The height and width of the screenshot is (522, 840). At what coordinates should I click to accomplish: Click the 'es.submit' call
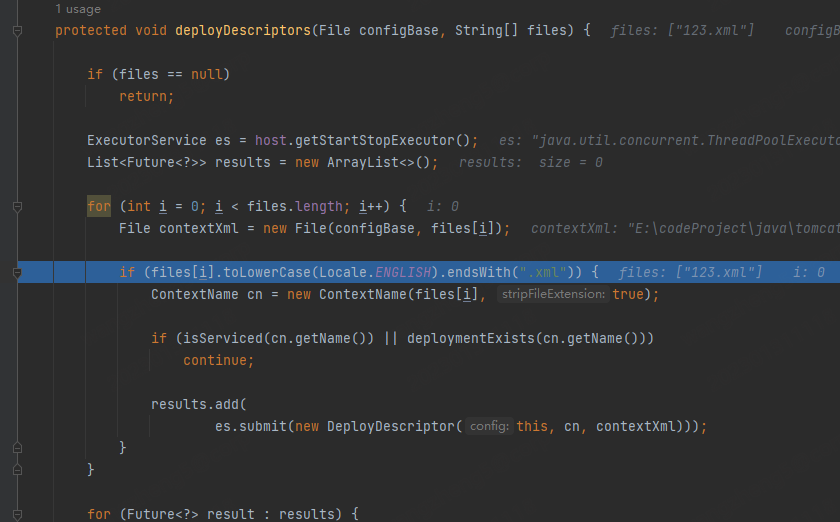(251, 426)
